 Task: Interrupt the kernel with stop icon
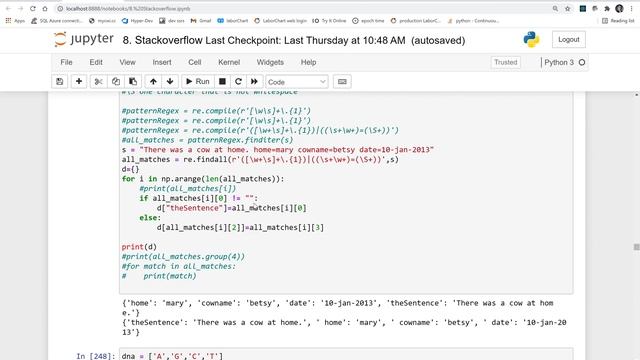click(222, 82)
